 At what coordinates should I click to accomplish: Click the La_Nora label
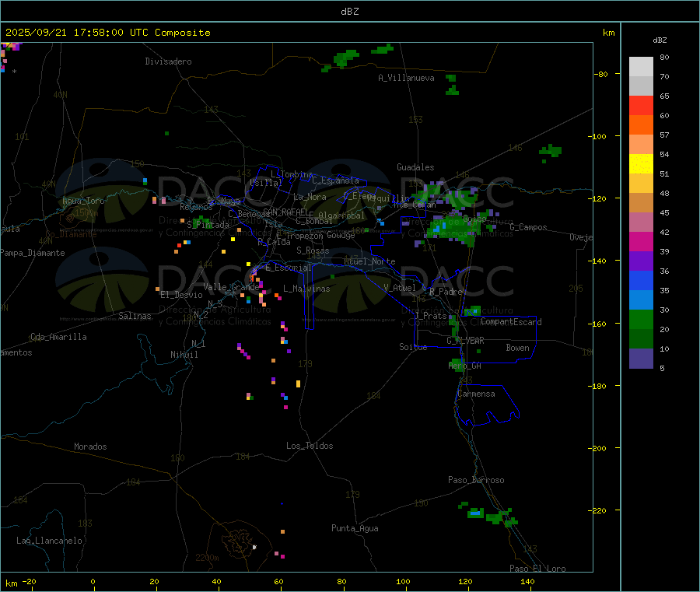point(310,197)
